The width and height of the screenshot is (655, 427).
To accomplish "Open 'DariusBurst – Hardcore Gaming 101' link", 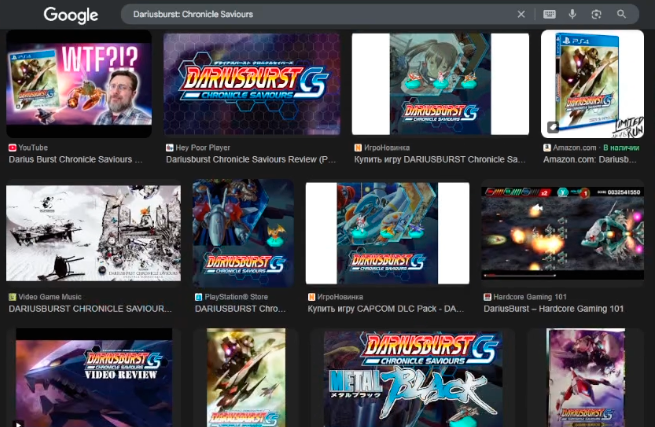I will (x=553, y=309).
